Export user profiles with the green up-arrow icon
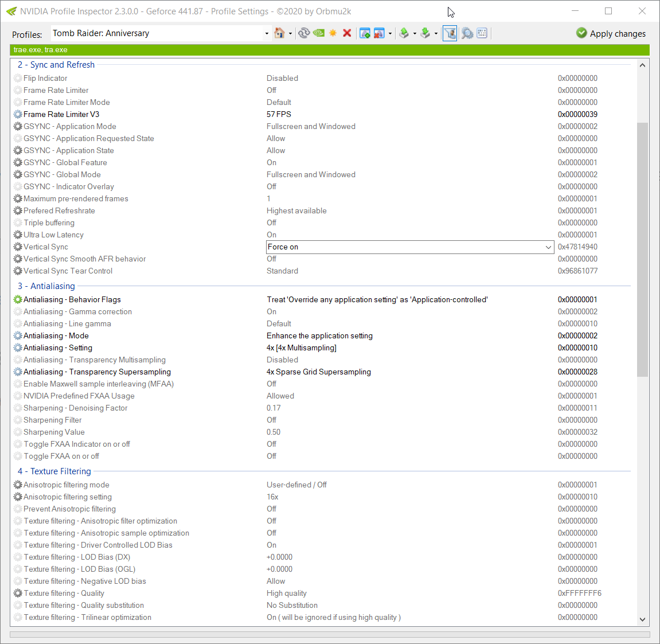 tap(406, 33)
